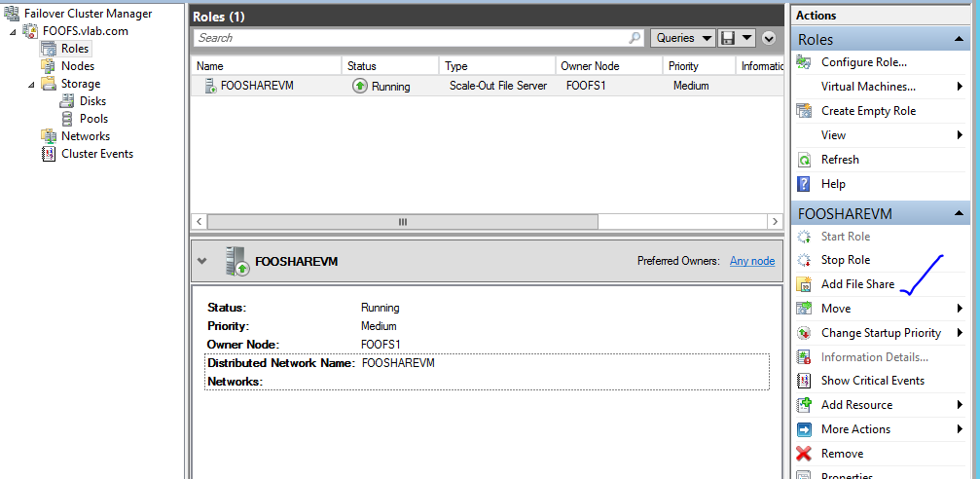Open Help from the Actions pane

tap(833, 184)
